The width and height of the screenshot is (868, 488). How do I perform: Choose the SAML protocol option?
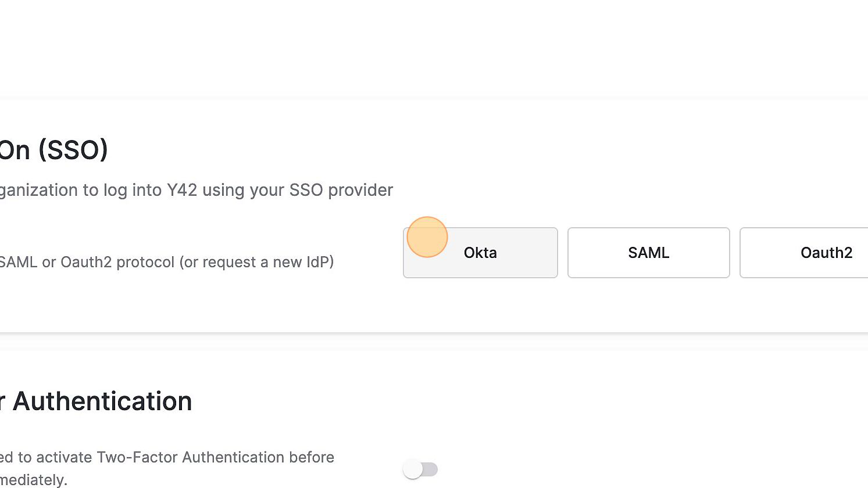[x=648, y=253]
